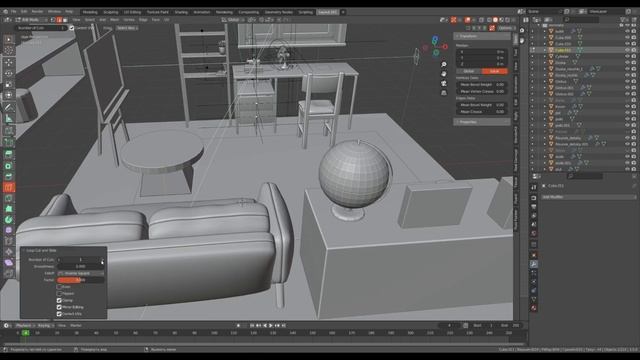Select the 3D Cursor tool
The height and width of the screenshot is (360, 640).
(x=9, y=50)
